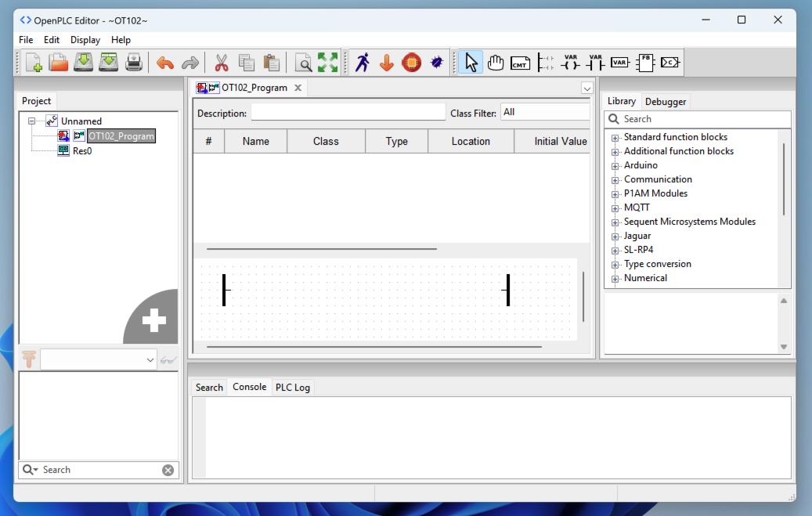Expand the Communication library category
Image resolution: width=812 pixels, height=516 pixels.
tap(615, 180)
